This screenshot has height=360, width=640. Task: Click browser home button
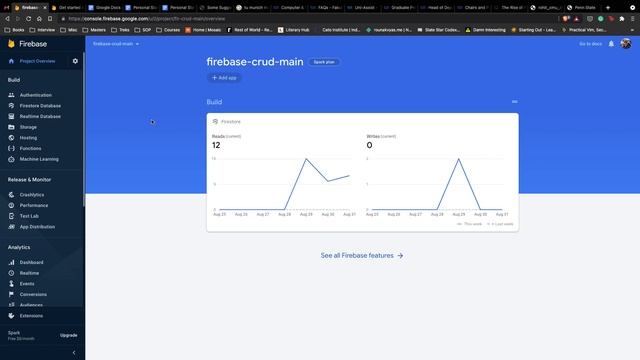(x=39, y=19)
